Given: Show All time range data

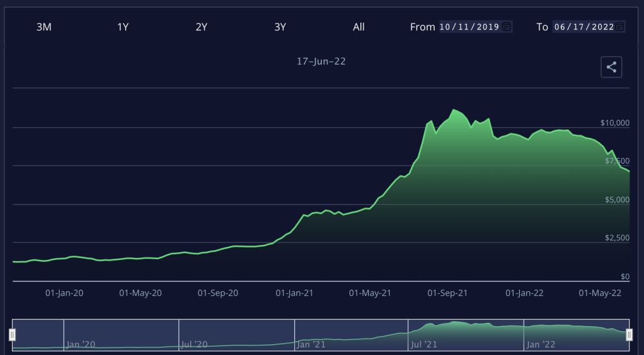Looking at the screenshot, I should (359, 27).
